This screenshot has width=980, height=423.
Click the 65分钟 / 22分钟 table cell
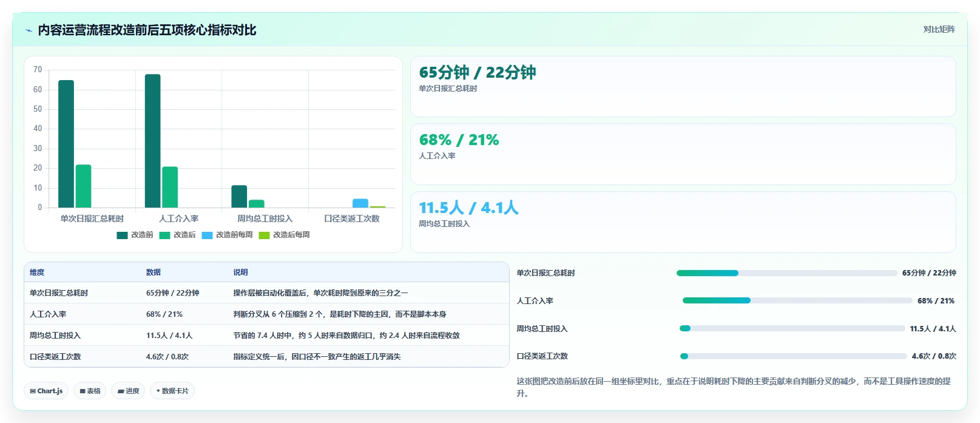pos(173,293)
